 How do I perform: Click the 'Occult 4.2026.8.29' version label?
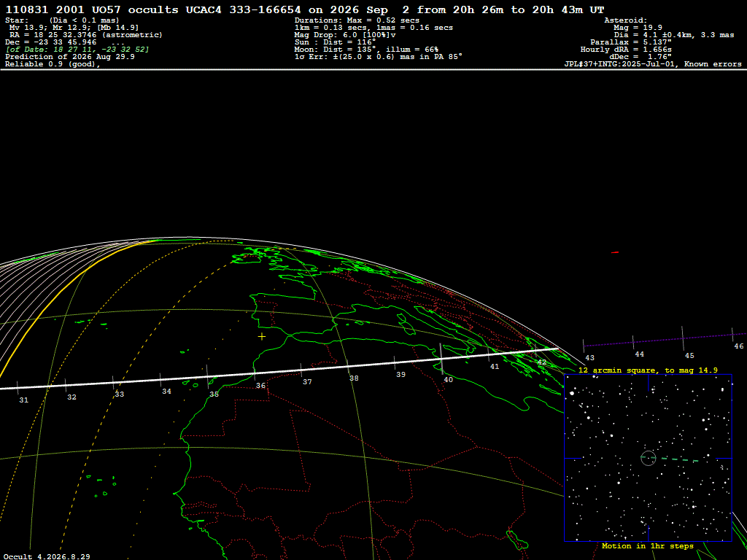coord(47,556)
